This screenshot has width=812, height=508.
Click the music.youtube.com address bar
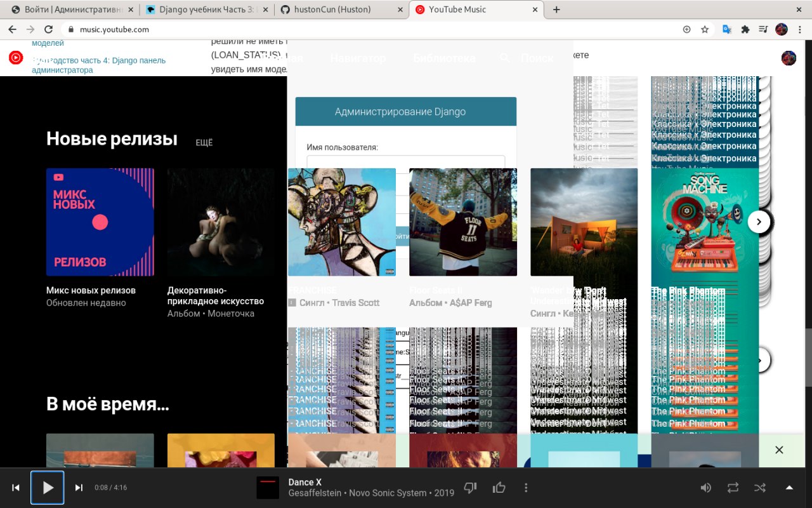tap(374, 29)
